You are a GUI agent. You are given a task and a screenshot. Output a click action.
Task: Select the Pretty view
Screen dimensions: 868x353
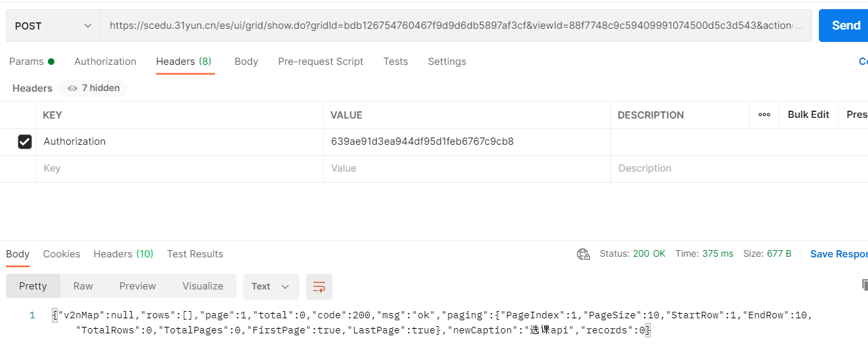pyautogui.click(x=33, y=286)
